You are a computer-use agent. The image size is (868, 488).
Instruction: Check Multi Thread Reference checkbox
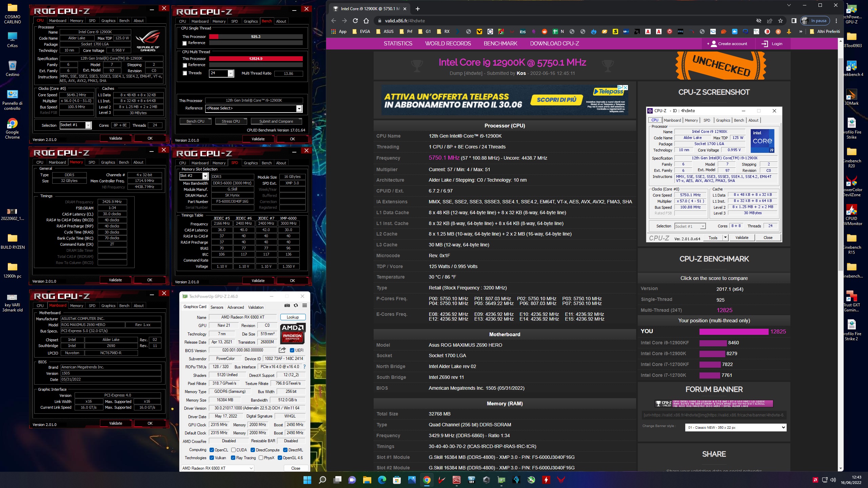click(185, 65)
